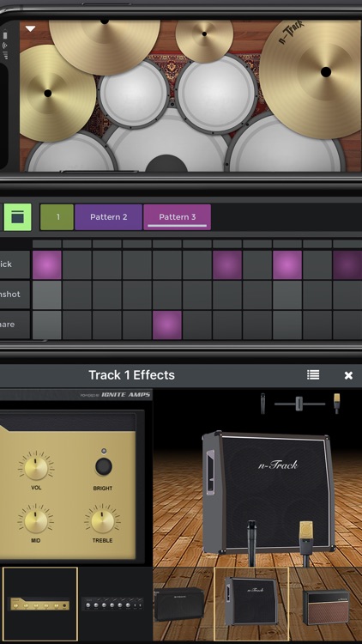362x644 pixels.
Task: Enable the first Rimshot step cell
Action: point(47,295)
